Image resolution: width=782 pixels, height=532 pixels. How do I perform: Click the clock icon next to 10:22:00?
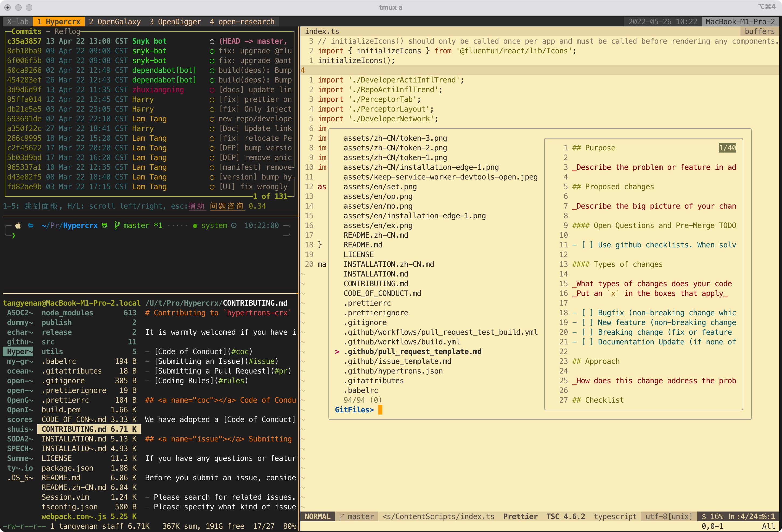coord(234,226)
